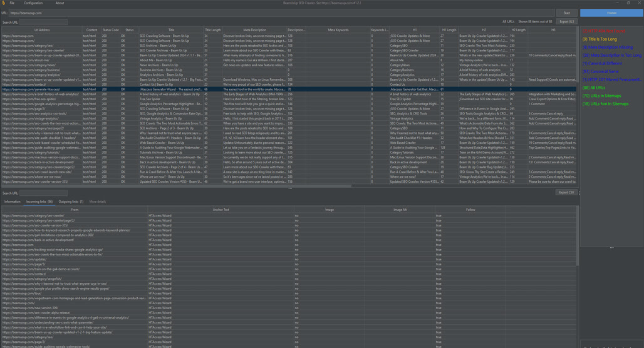Sort by H1 Length column header
Image resolution: width=644 pixels, height=348 pixels.
pyautogui.click(x=449, y=30)
